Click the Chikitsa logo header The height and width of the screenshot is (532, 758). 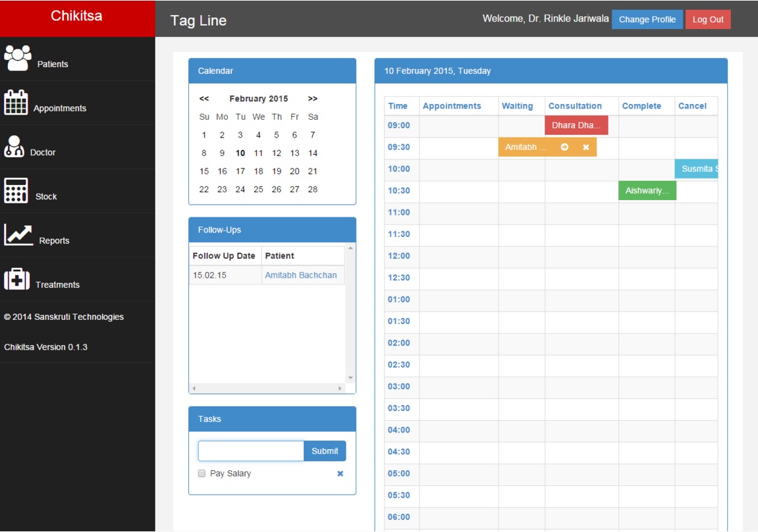click(77, 18)
